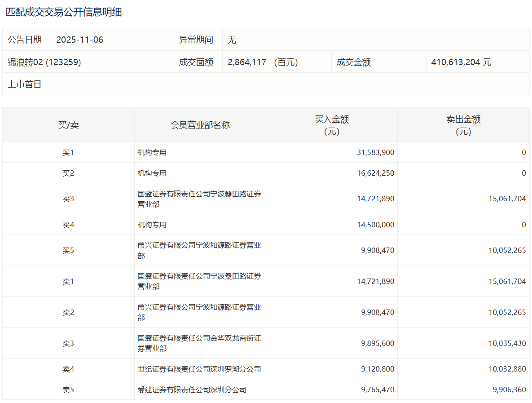Screen dimensions: 532x403
Task: Open 国盛证券金华双龙南街证券营业部 entry
Action: 199,343
